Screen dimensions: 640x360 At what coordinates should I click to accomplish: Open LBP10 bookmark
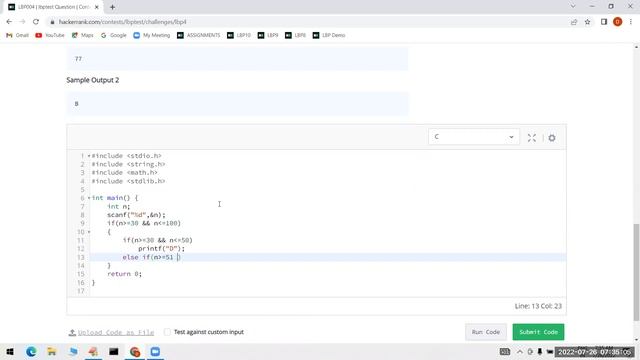[x=239, y=36]
